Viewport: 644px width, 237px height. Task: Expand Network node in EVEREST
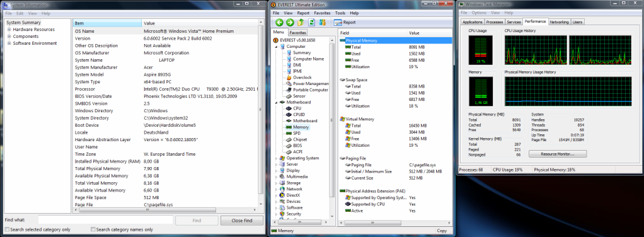(x=276, y=189)
